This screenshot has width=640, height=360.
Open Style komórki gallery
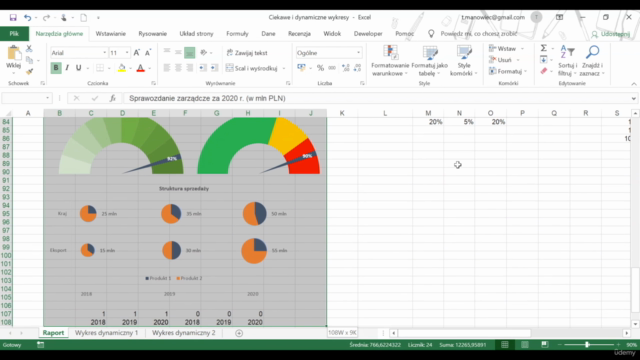[x=464, y=60]
